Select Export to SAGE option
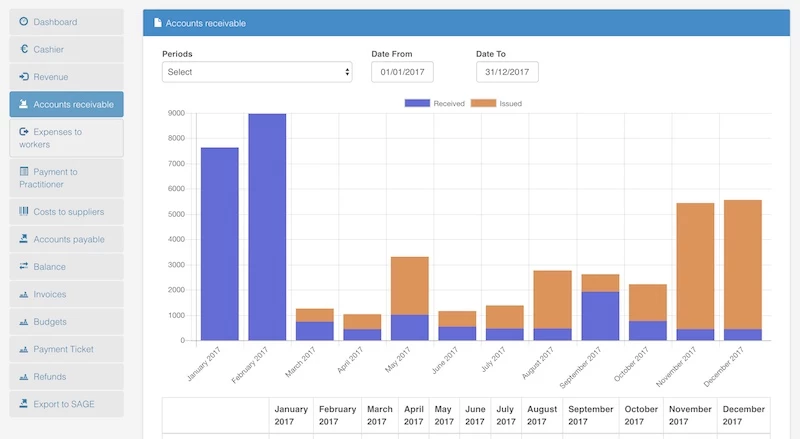The width and height of the screenshot is (800, 439). tap(67, 404)
